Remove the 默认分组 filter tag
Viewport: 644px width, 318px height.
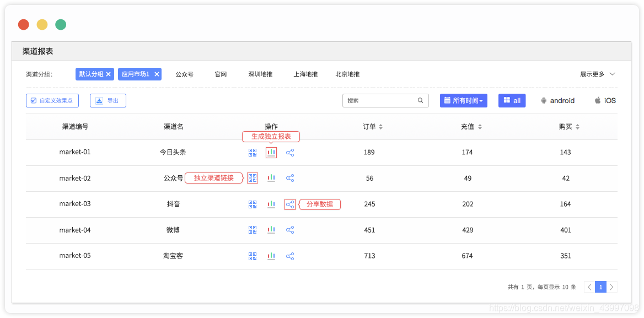pos(108,74)
